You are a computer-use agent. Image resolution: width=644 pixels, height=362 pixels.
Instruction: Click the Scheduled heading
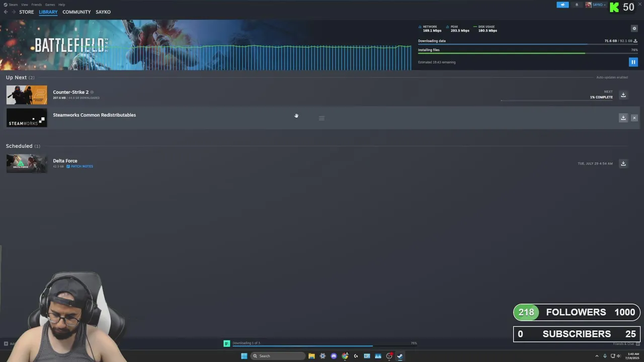[x=23, y=146]
